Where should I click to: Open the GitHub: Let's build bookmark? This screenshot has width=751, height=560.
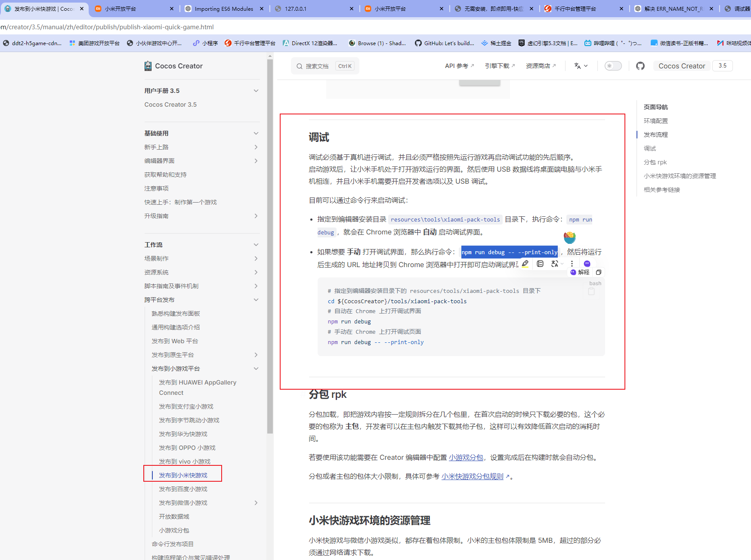coord(445,43)
